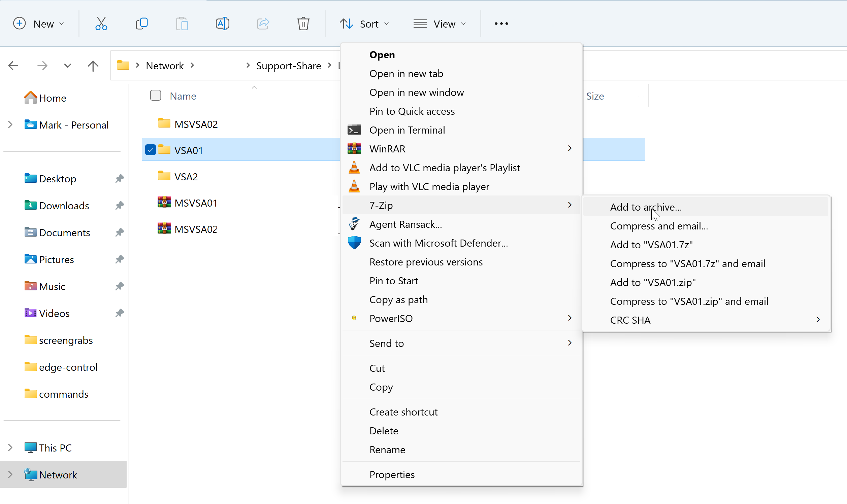Click the Videos icon in sidebar

30,313
